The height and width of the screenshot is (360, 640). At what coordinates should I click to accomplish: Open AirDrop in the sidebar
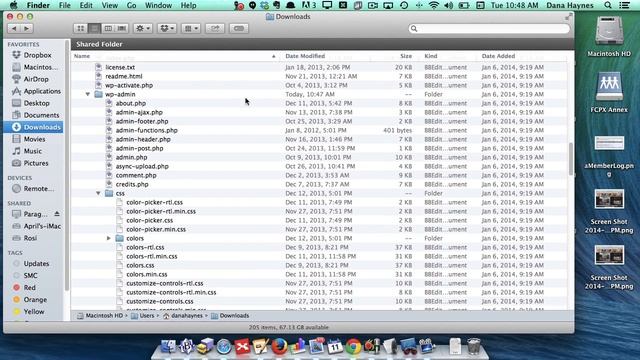pyautogui.click(x=35, y=79)
